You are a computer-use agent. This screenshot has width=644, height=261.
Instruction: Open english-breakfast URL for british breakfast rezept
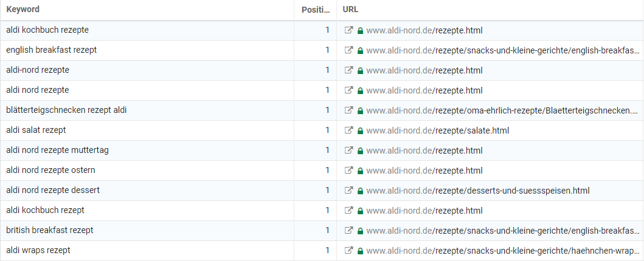503,231
